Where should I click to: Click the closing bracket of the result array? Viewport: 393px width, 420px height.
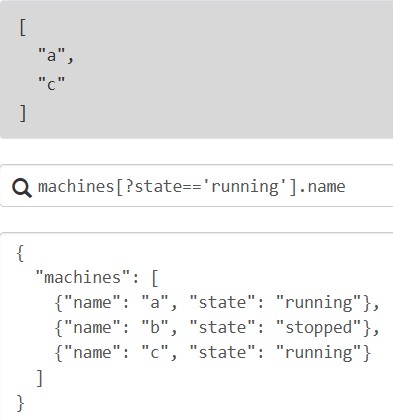pos(23,113)
